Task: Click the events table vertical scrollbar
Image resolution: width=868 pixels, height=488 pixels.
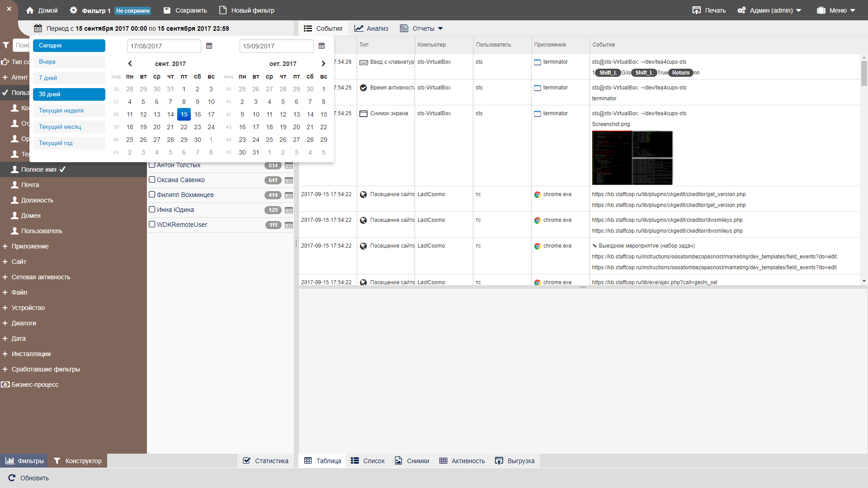Action: pos(864,72)
